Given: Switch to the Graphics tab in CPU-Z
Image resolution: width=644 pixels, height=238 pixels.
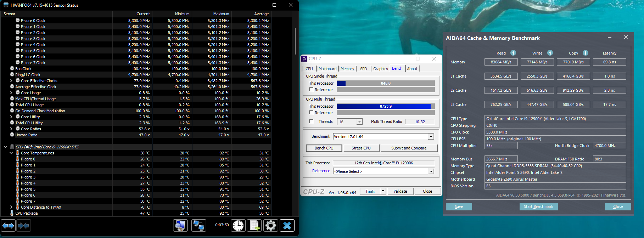Looking at the screenshot, I should (381, 69).
